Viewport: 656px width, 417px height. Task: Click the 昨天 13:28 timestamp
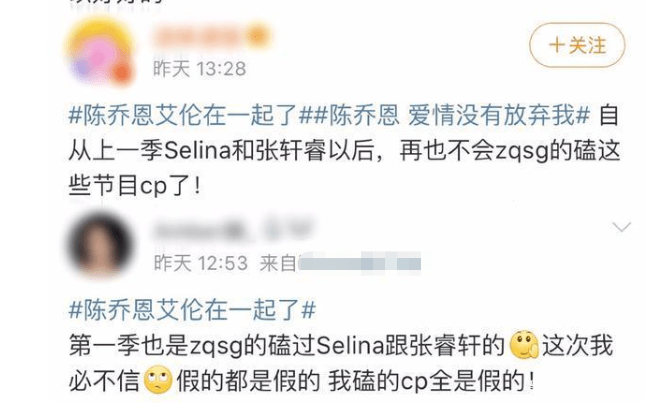[x=200, y=69]
